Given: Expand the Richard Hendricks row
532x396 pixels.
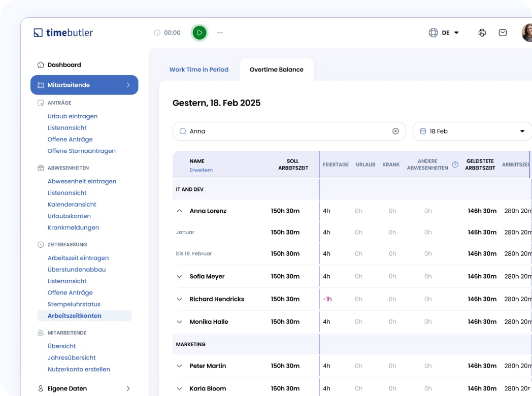Looking at the screenshot, I should pos(179,299).
